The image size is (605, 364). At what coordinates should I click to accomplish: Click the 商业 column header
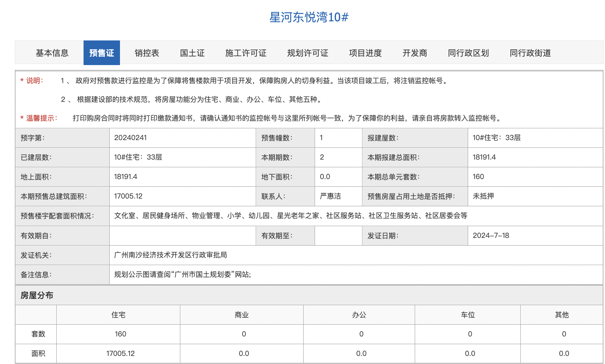click(x=242, y=315)
